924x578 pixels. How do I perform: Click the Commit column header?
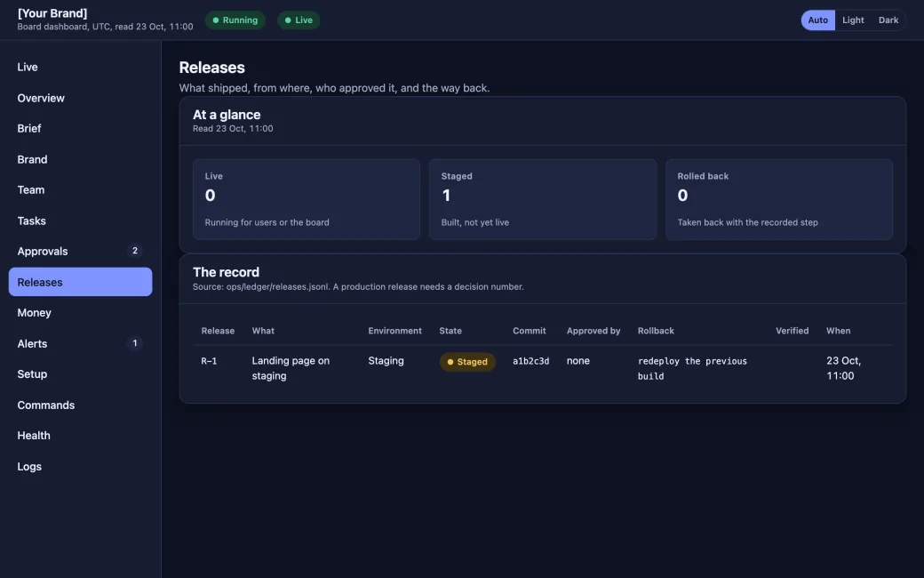coord(530,331)
